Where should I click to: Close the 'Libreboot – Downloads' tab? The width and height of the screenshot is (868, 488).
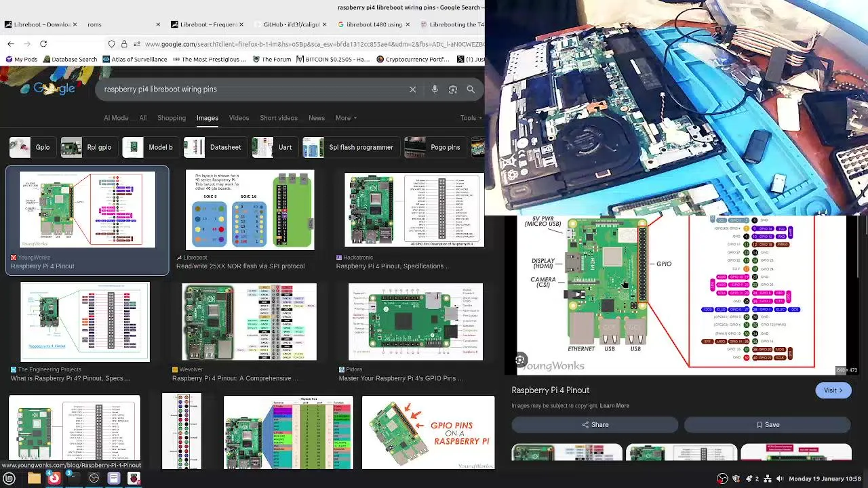click(x=75, y=24)
